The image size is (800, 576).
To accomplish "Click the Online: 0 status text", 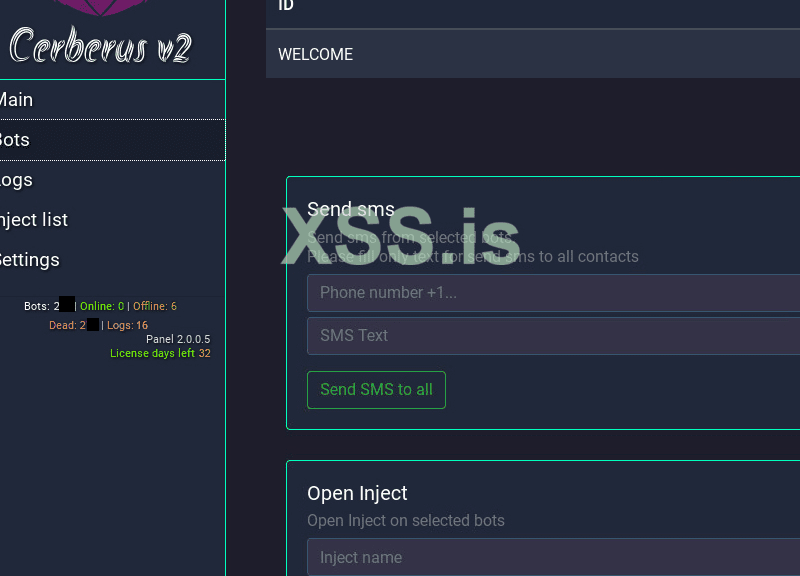I will (x=102, y=306).
